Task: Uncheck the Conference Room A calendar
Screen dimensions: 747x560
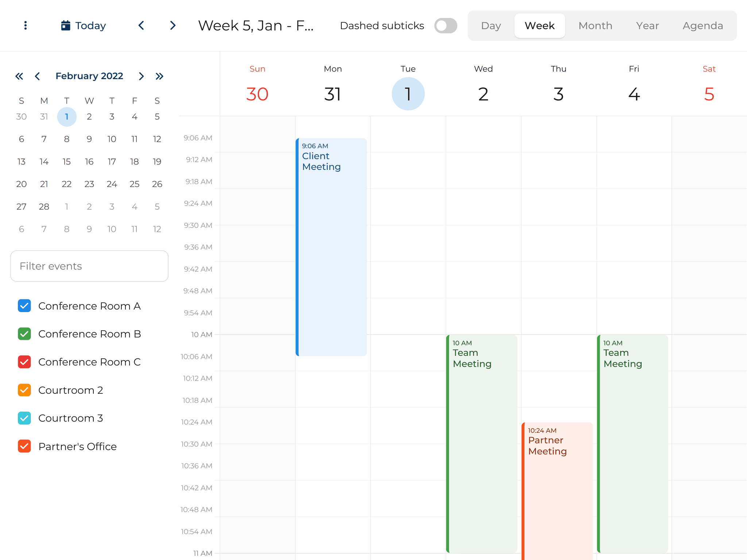Action: click(24, 306)
